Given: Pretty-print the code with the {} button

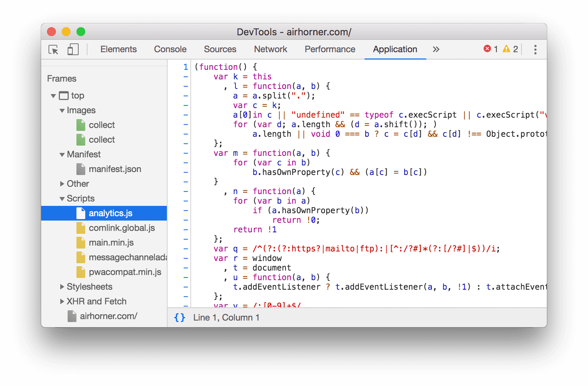Looking at the screenshot, I should [x=179, y=317].
